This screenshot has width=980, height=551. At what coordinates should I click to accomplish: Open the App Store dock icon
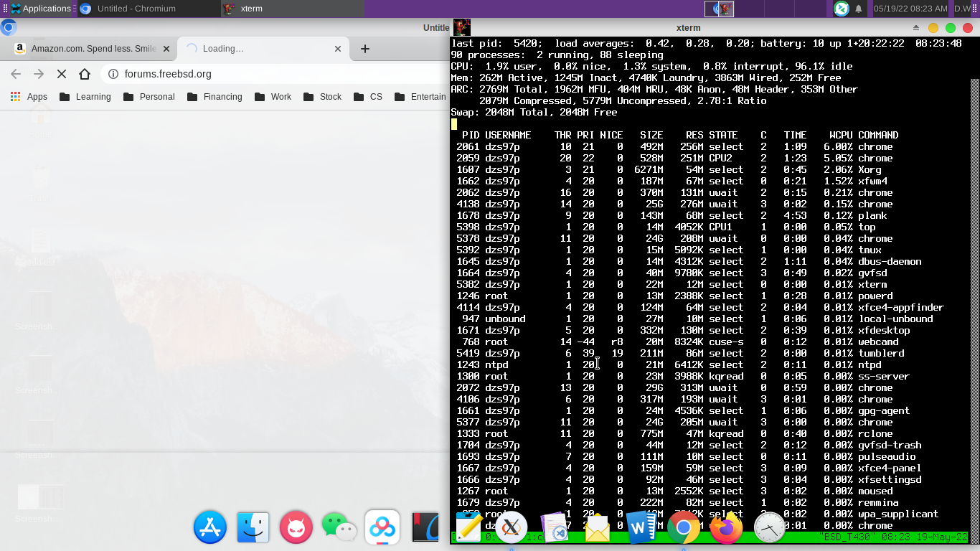pos(210,529)
